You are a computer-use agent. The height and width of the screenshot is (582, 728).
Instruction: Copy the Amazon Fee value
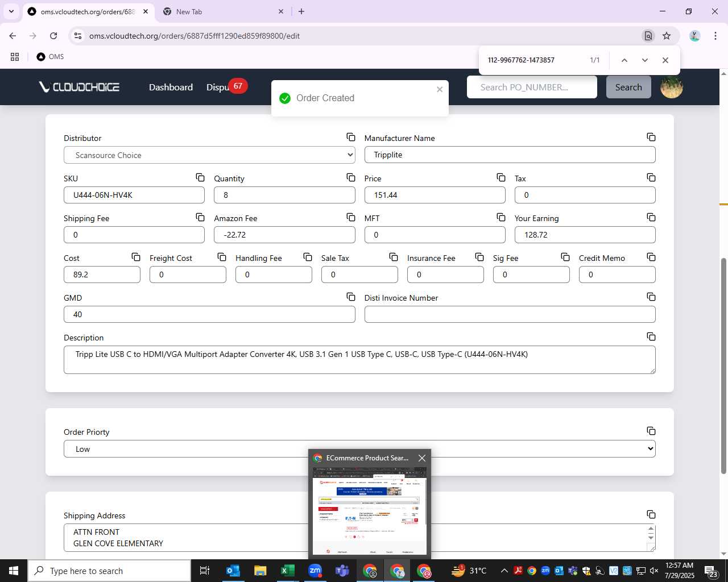(351, 218)
